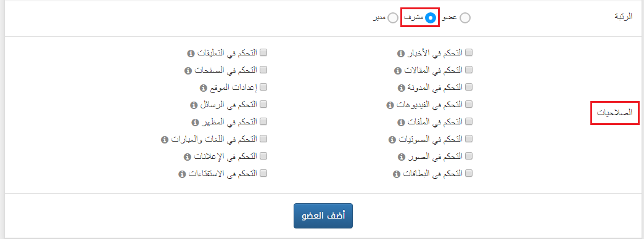The image size is (644, 242).
Task: Tick التحكم في الصور checkbox
Action: pyautogui.click(x=469, y=156)
